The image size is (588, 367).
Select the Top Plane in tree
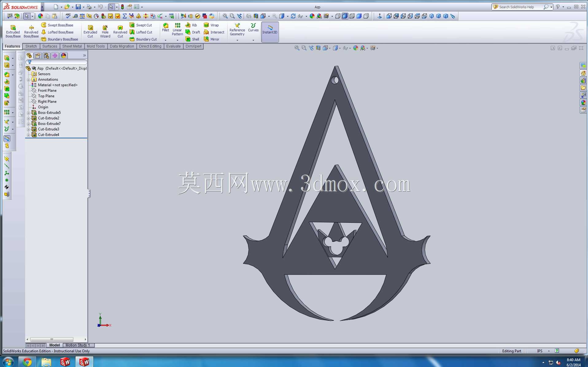(x=43, y=96)
